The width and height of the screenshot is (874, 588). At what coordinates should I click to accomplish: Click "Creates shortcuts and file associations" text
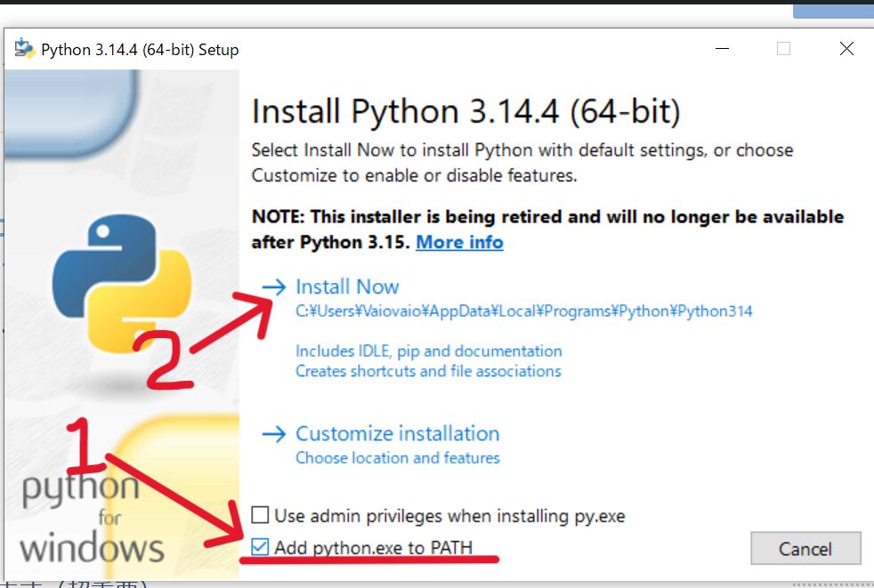point(428,371)
